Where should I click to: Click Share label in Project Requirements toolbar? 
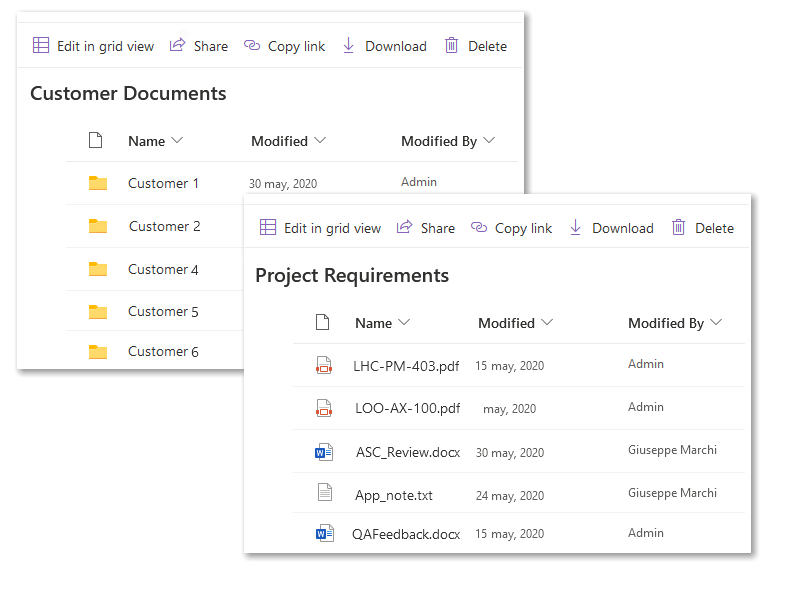(438, 228)
